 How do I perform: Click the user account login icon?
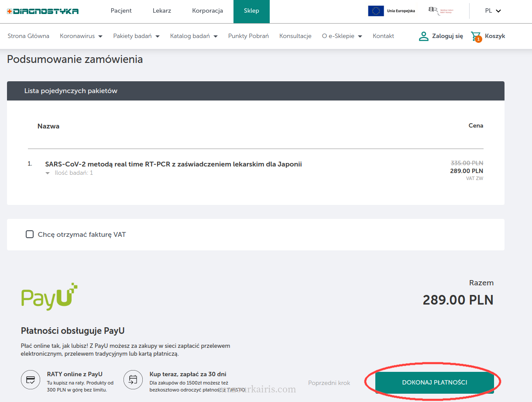[x=423, y=36]
